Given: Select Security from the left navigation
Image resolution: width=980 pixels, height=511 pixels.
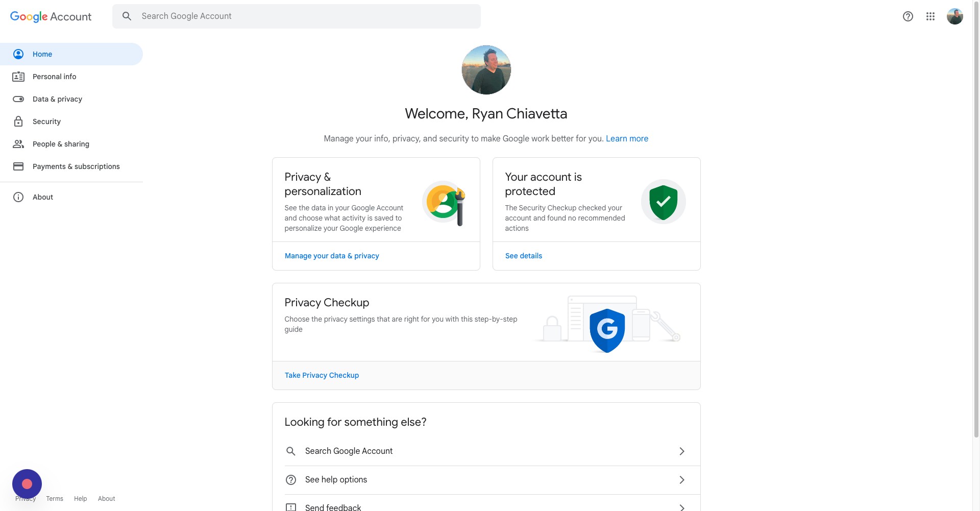Looking at the screenshot, I should coord(46,121).
